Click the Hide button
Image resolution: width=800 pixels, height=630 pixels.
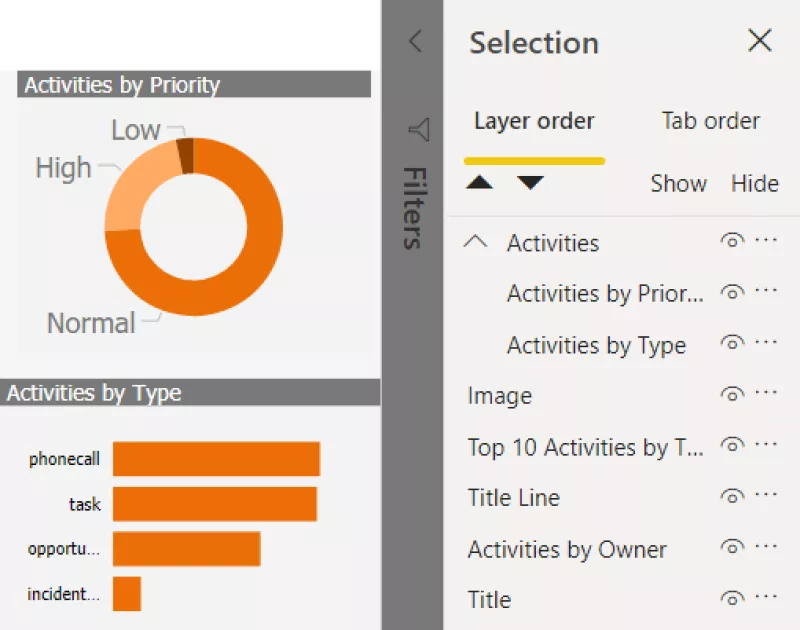[x=754, y=184]
